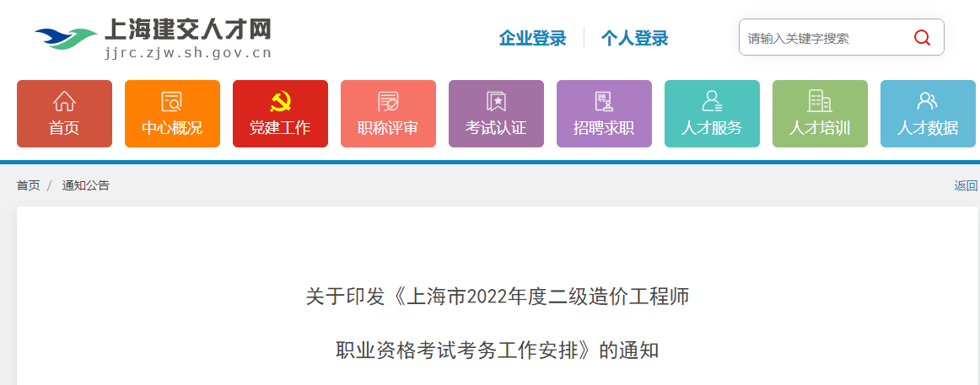Select the 人才数据 menu label
This screenshot has height=385, width=980.
pyautogui.click(x=928, y=129)
